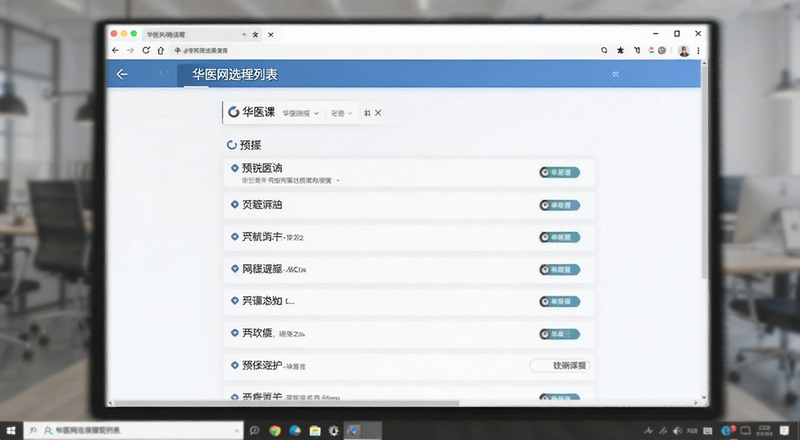Click the horizontal scrollbar at page bottom

click(286, 403)
